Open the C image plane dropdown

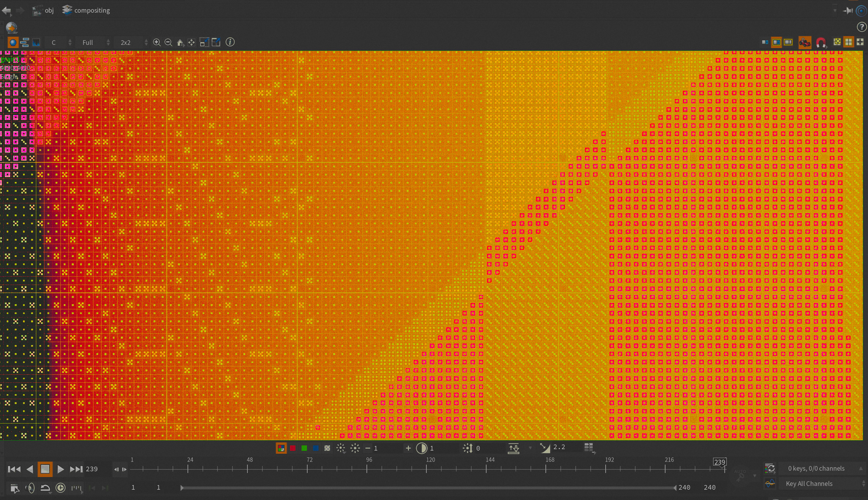tap(59, 42)
